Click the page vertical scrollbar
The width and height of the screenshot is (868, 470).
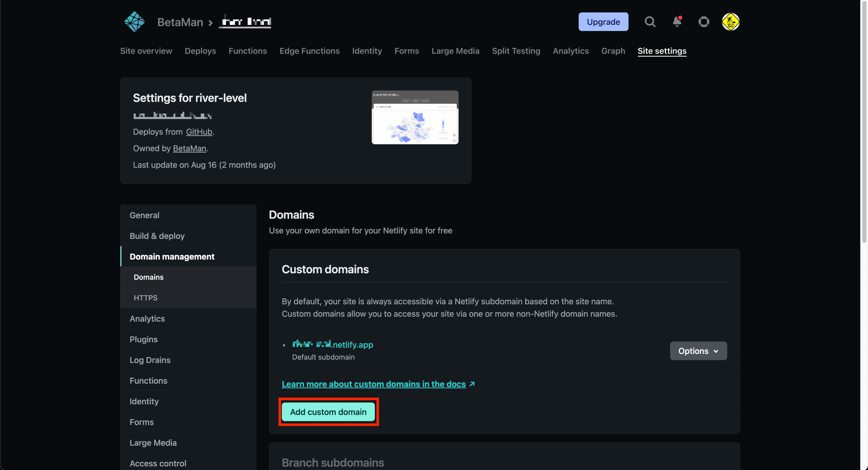click(864, 121)
